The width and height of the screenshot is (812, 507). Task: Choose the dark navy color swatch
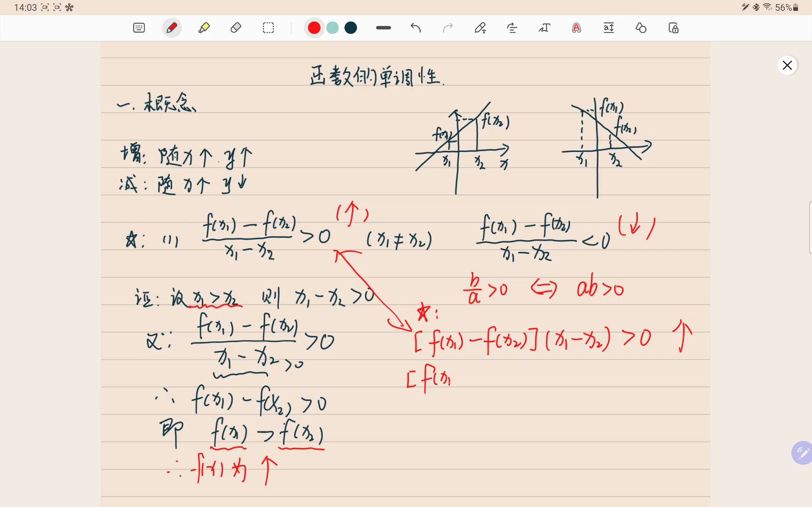click(350, 28)
